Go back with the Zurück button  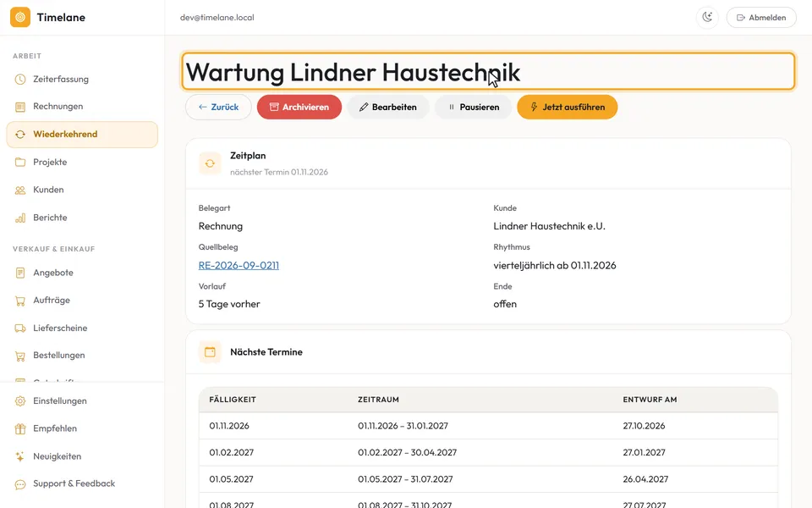218,108
